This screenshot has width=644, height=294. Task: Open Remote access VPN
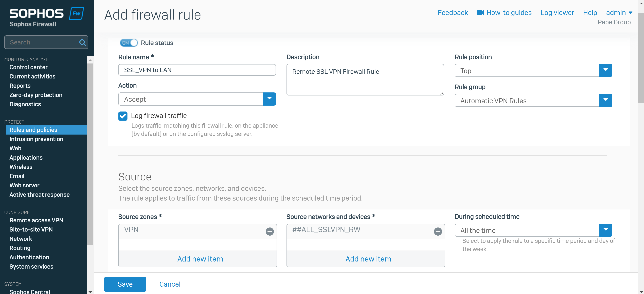36,220
